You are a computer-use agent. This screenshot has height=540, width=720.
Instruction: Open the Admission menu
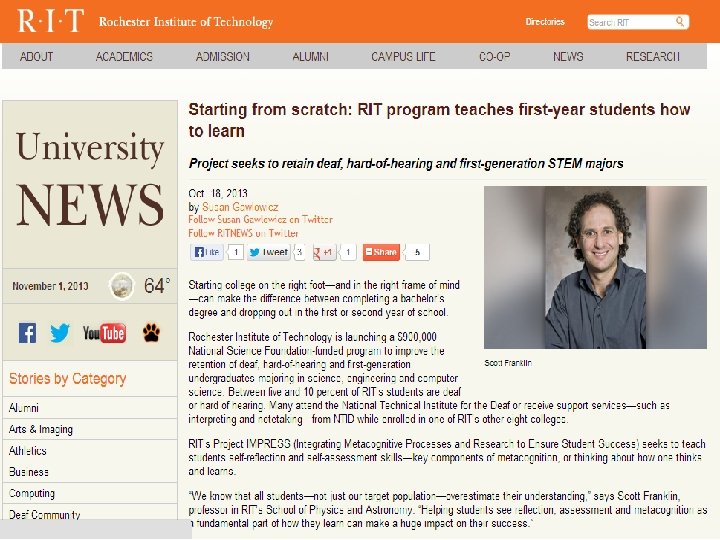tap(223, 56)
